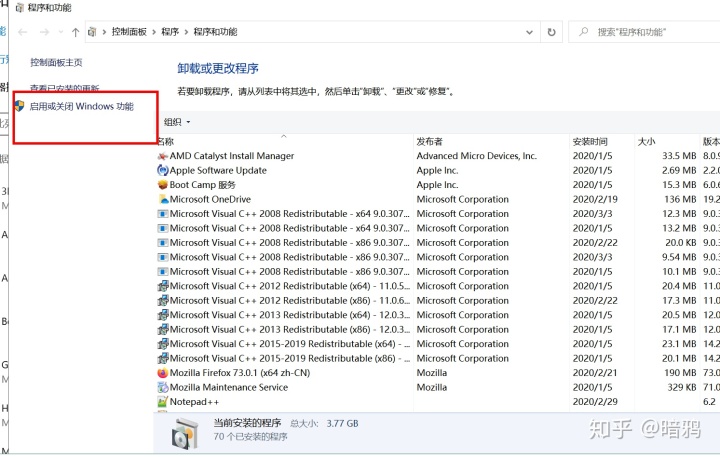
Task: Open the address bar history dropdown
Action: (529, 32)
